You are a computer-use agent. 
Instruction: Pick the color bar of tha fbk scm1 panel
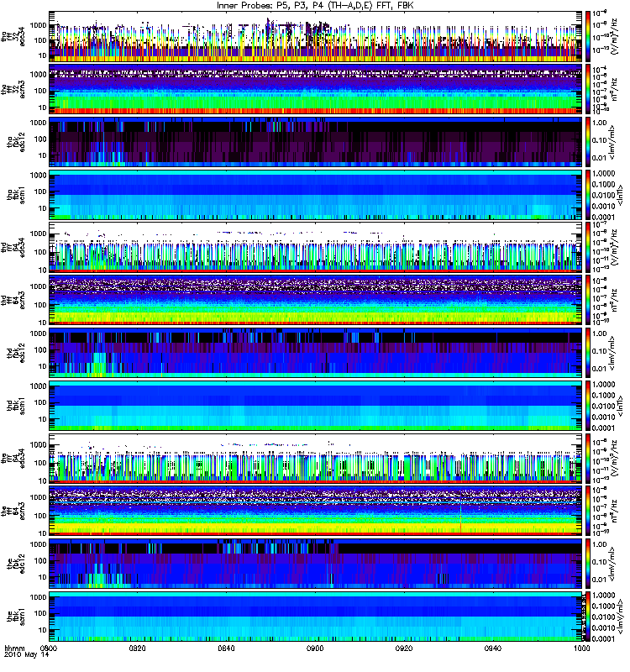point(587,195)
